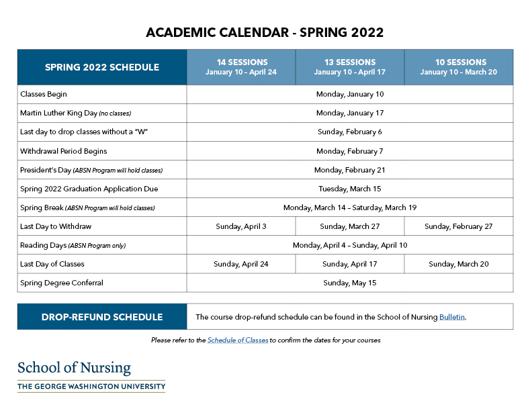The height and width of the screenshot is (411, 532).
Task: Select the Sunday, March 27 withdraw date
Action: 350,226
